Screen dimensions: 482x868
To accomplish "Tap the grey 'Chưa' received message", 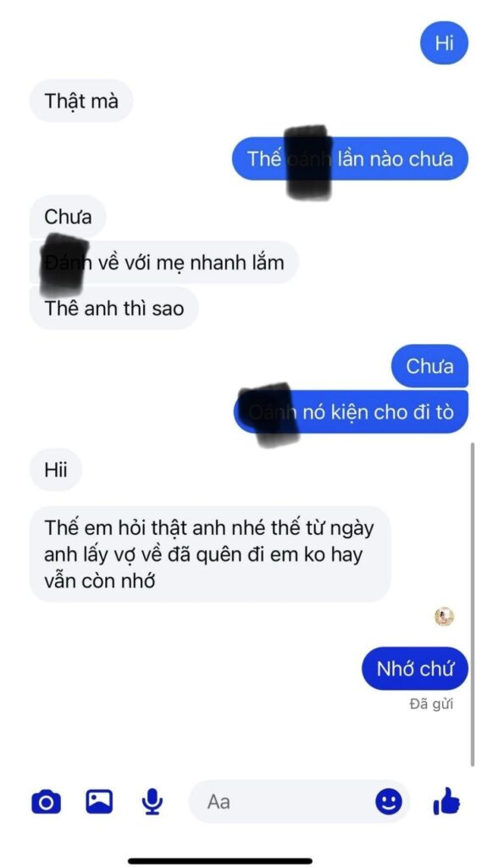I will click(68, 216).
